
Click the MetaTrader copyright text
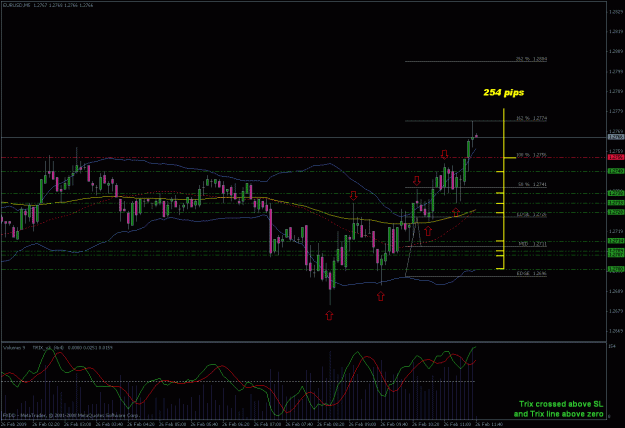[x=70, y=416]
